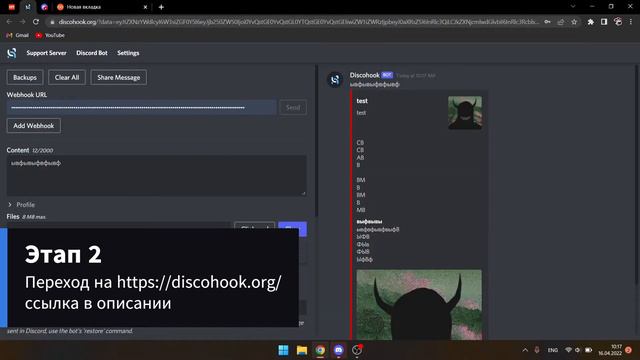The height and width of the screenshot is (360, 640).
Task: Open the tab search chevron dropdown
Action: click(x=573, y=7)
